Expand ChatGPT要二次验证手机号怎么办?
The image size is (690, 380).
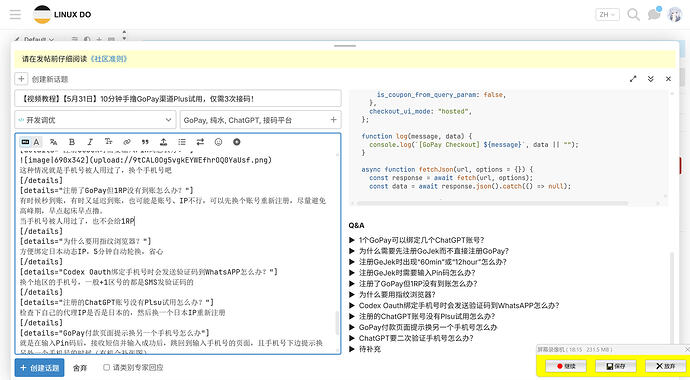click(x=411, y=338)
